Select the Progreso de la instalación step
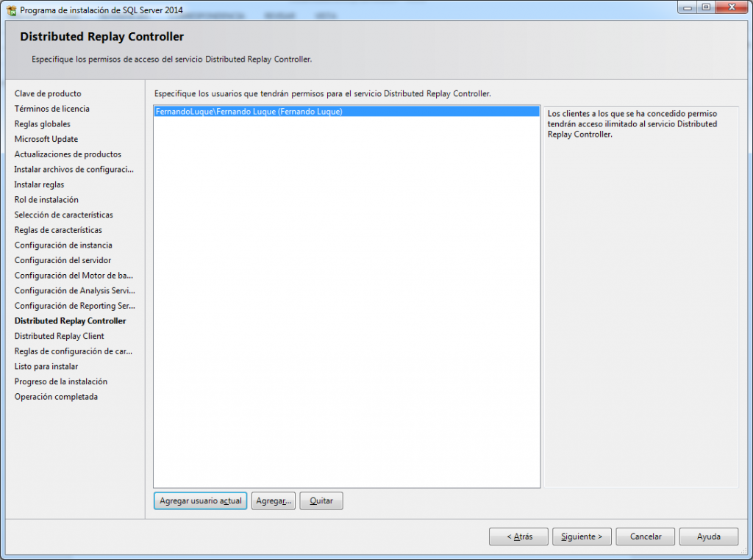Viewport: 753px width, 560px height. coord(61,381)
